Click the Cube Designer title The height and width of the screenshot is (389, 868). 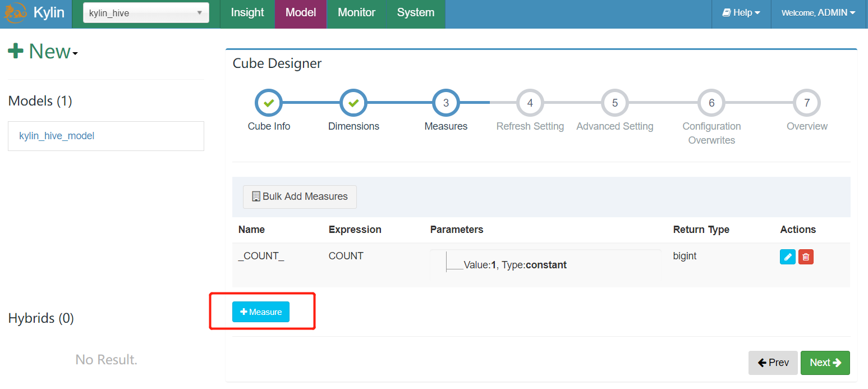pos(277,63)
